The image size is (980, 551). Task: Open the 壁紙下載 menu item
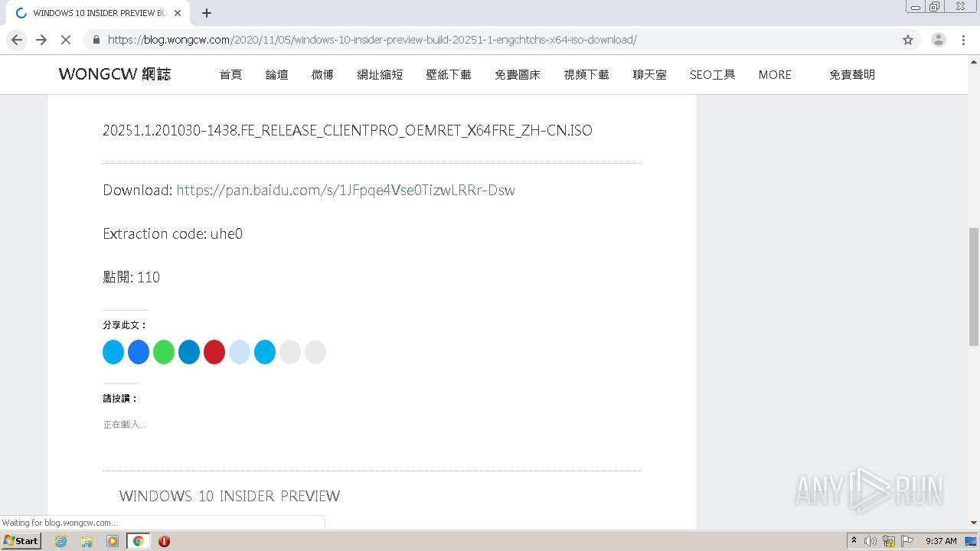click(449, 74)
